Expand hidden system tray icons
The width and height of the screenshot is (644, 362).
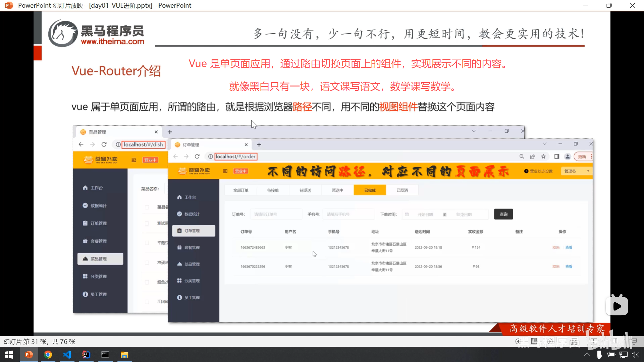click(x=587, y=355)
